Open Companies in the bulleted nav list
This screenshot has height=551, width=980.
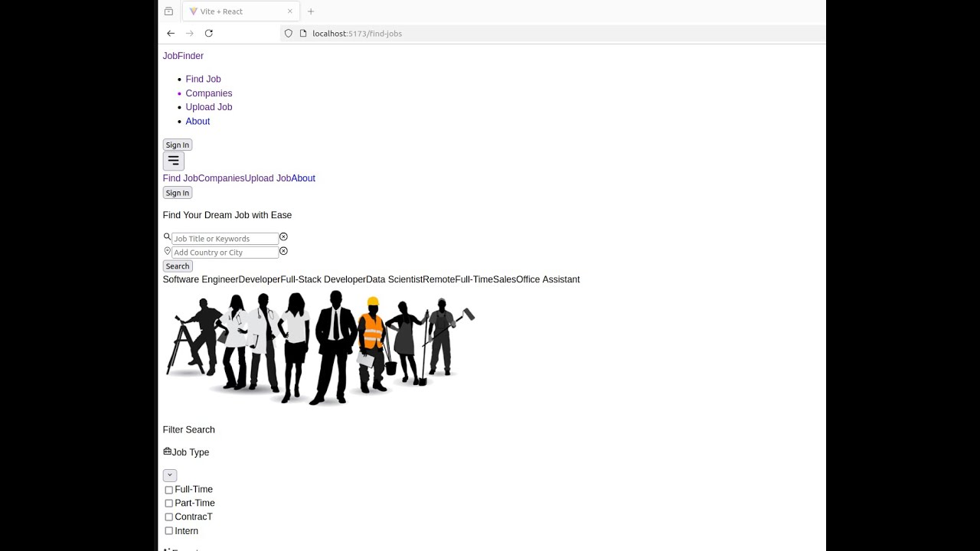pyautogui.click(x=208, y=93)
